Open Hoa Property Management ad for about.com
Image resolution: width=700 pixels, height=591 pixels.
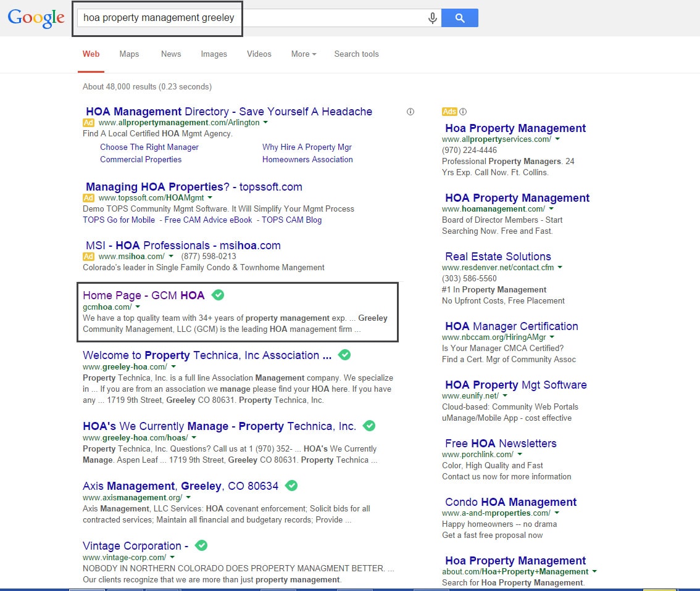coord(515,560)
